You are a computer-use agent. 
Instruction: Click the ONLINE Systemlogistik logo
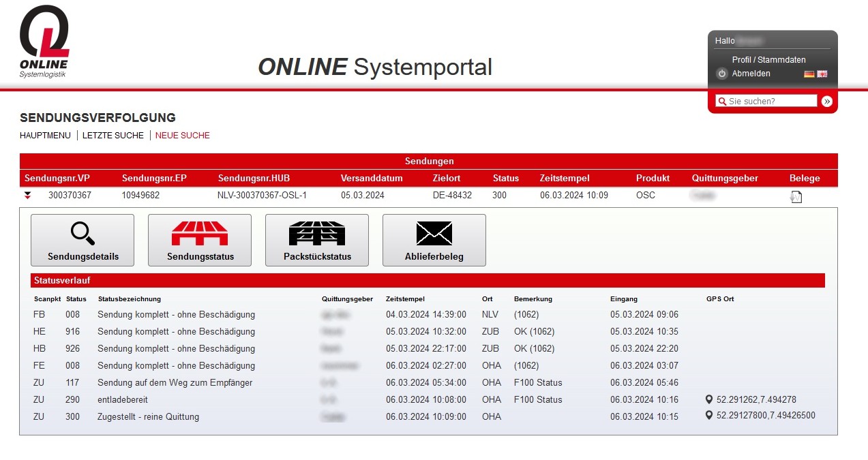pyautogui.click(x=44, y=41)
